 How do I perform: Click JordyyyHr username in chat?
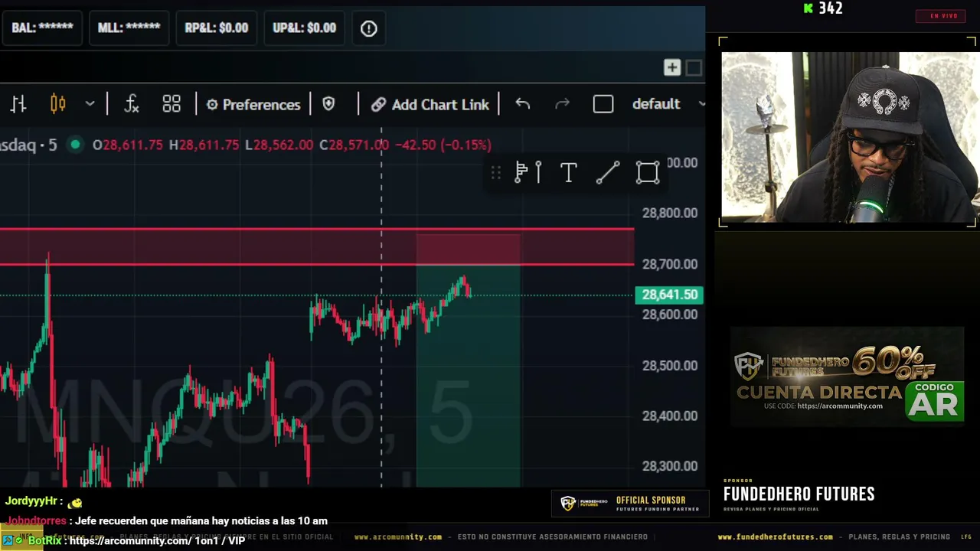pyautogui.click(x=32, y=501)
